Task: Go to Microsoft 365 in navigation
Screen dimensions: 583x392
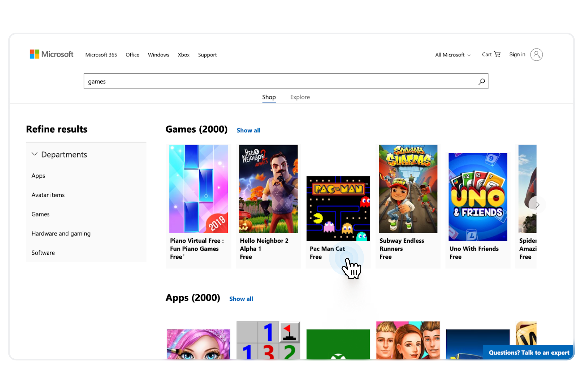Action: click(x=101, y=55)
